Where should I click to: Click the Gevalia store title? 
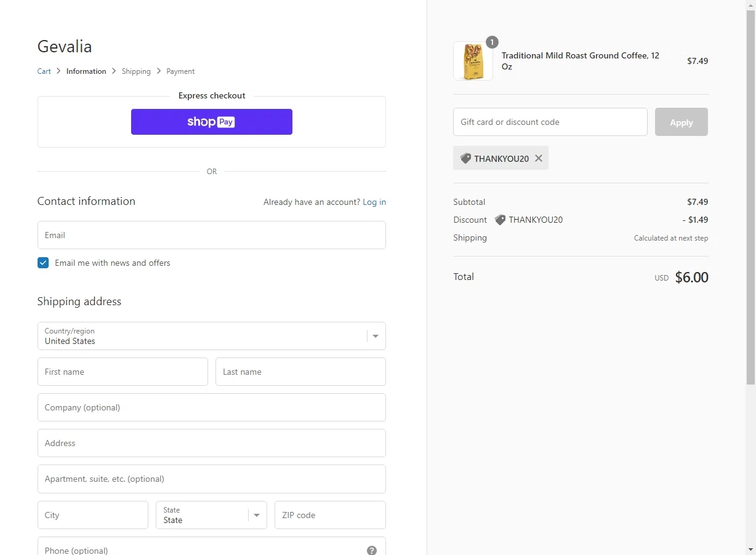tap(65, 46)
